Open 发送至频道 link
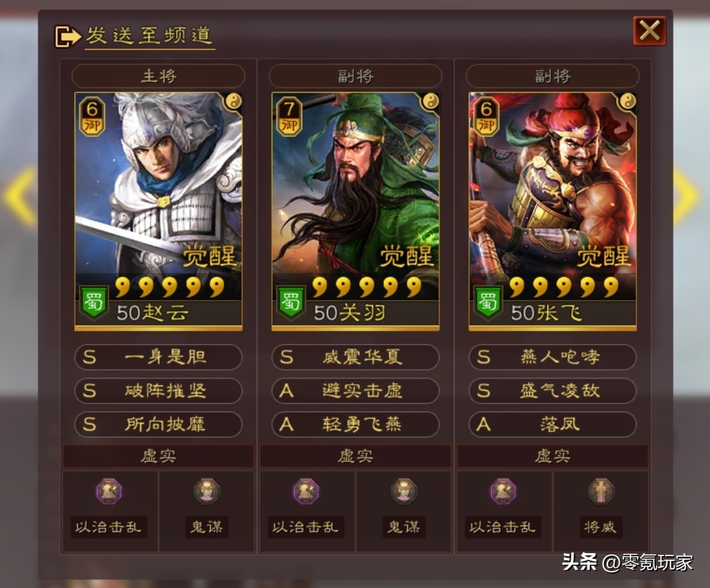This screenshot has width=710, height=588. tap(149, 36)
